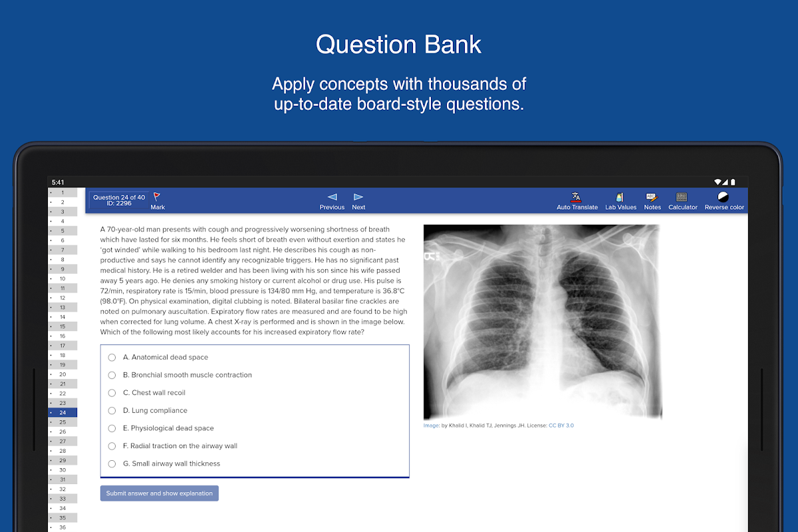The width and height of the screenshot is (798, 532).
Task: Jump to question 17 in the list
Action: coord(63,346)
